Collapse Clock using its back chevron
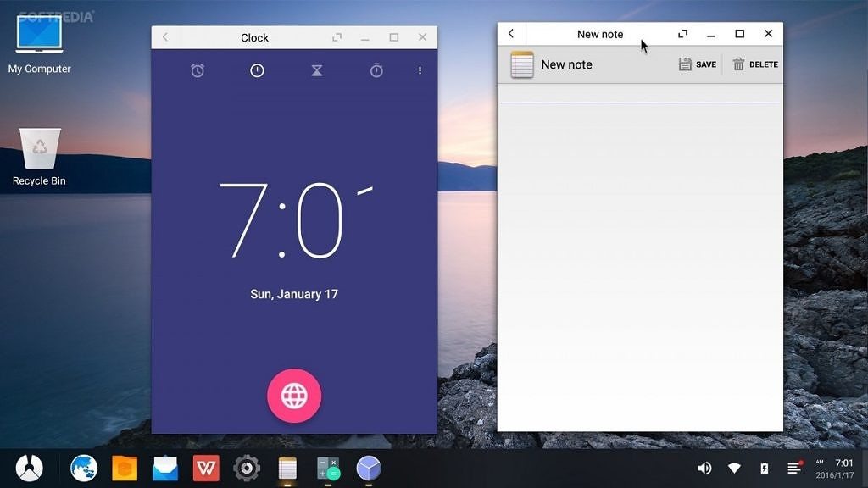Screen dimensions: 868x488 [x=165, y=36]
